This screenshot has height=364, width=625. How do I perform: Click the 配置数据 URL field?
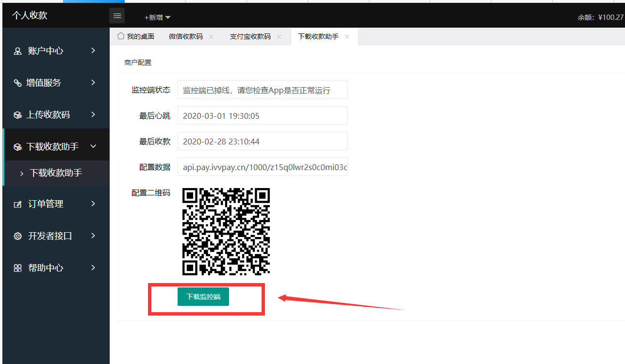[x=263, y=167]
